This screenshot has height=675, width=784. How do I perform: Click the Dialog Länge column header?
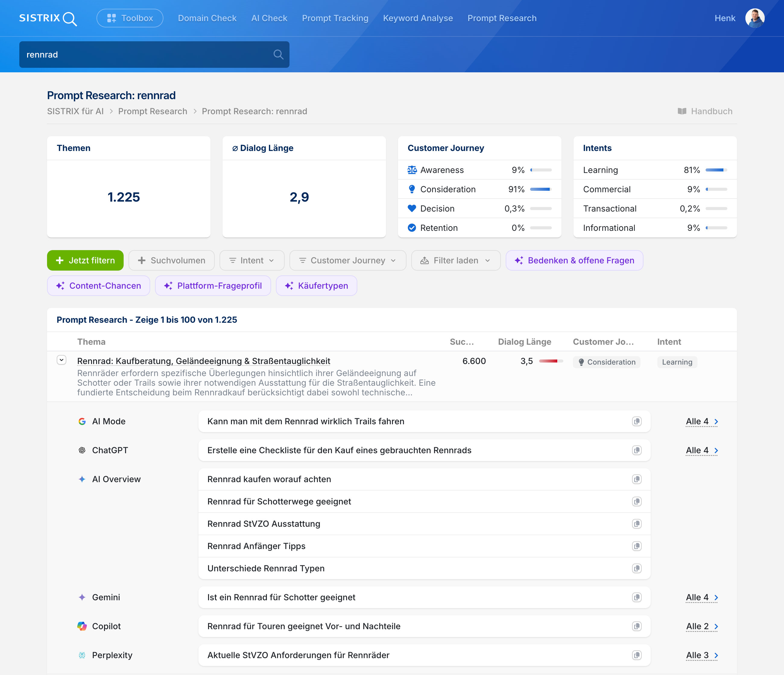[x=524, y=342]
